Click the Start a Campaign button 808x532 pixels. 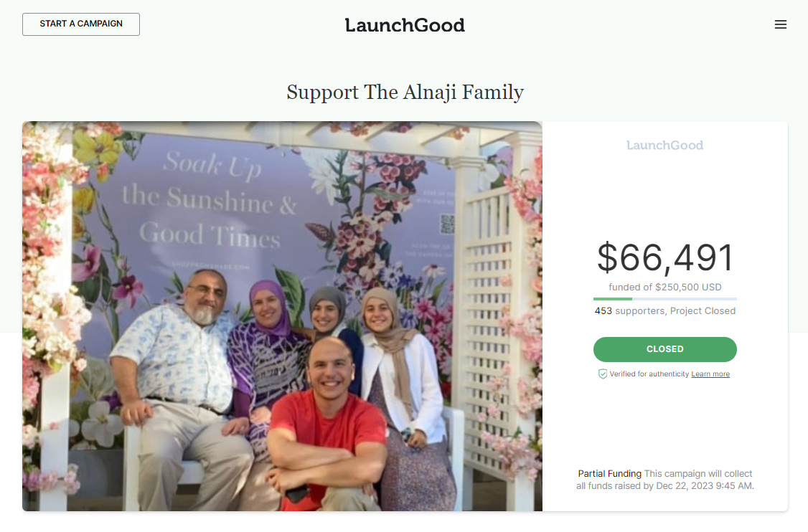click(81, 24)
